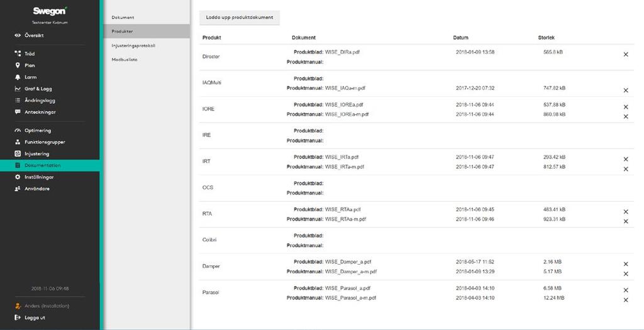Click the Plan map pin icon
The width and height of the screenshot is (644, 330).
coord(18,65)
